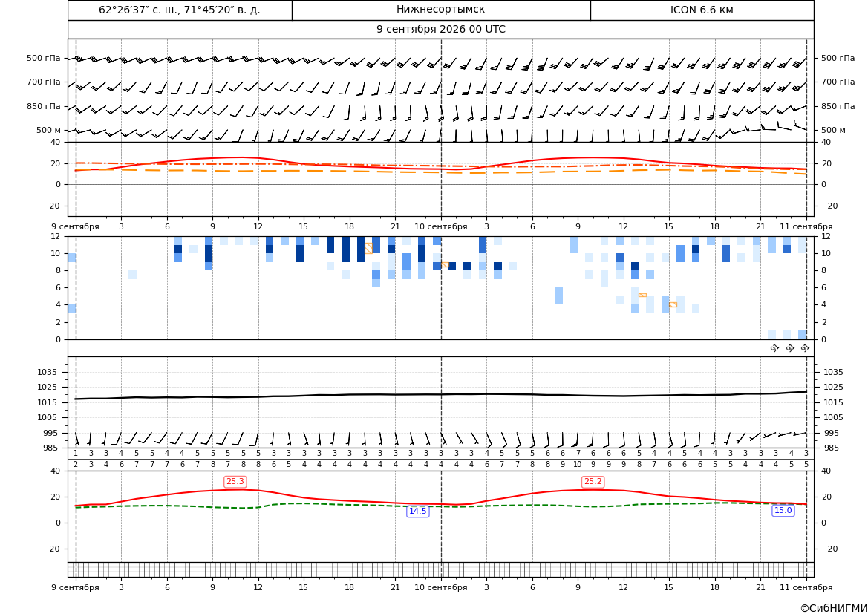Click the left 700 гПа level label

tap(44, 82)
